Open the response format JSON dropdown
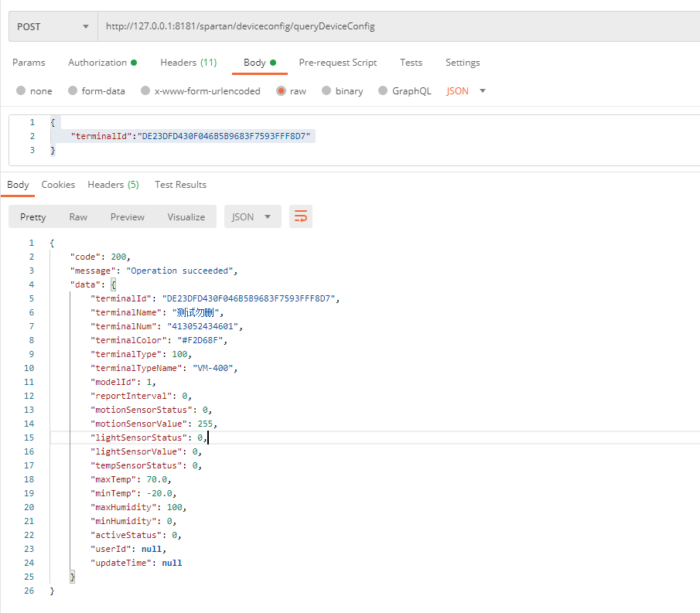This screenshot has height=613, width=700. coord(252,217)
